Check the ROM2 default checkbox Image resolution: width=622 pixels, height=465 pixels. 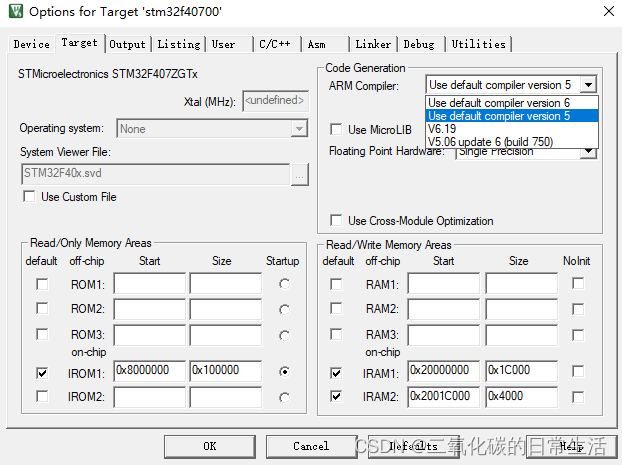click(x=42, y=308)
